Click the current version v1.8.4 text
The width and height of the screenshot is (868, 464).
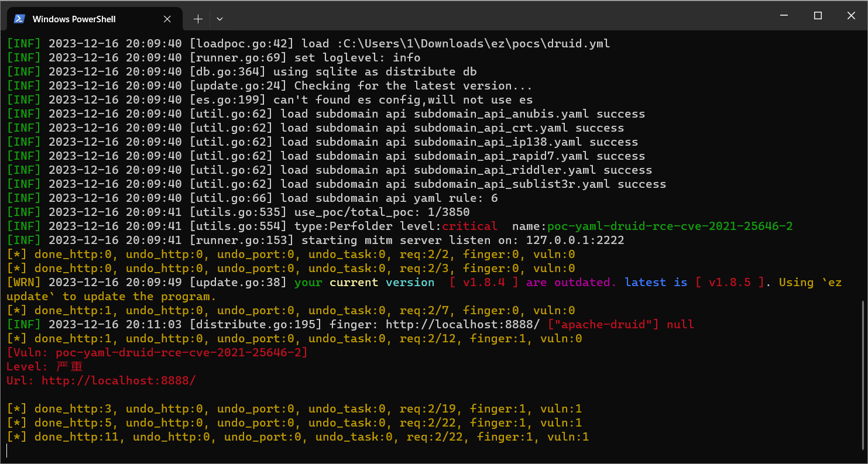484,282
